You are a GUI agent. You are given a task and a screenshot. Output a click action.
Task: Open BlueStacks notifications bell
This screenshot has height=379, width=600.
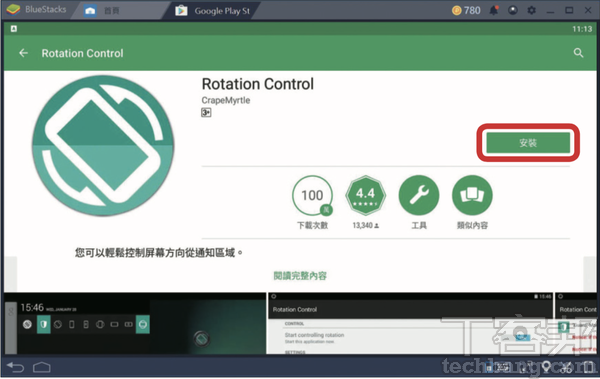tap(494, 10)
